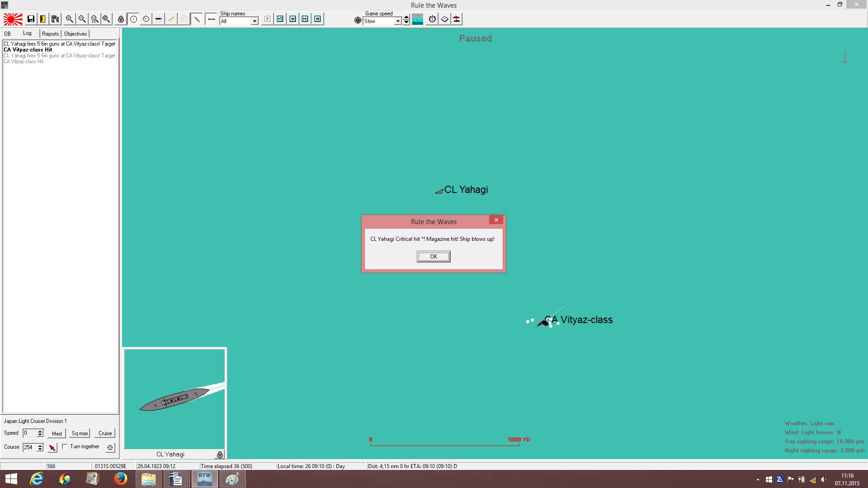The image size is (868, 488).
Task: Click the open book toolbar icon
Action: 445,19
